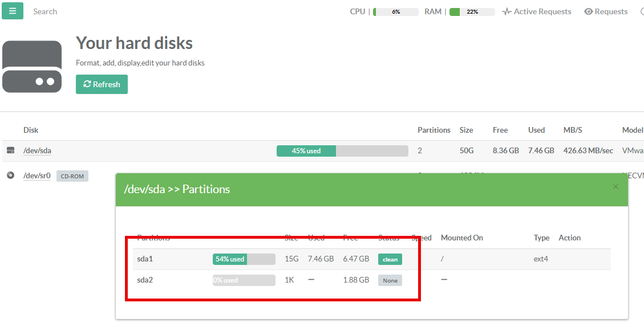
Task: Click the green clean status badge
Action: click(390, 259)
